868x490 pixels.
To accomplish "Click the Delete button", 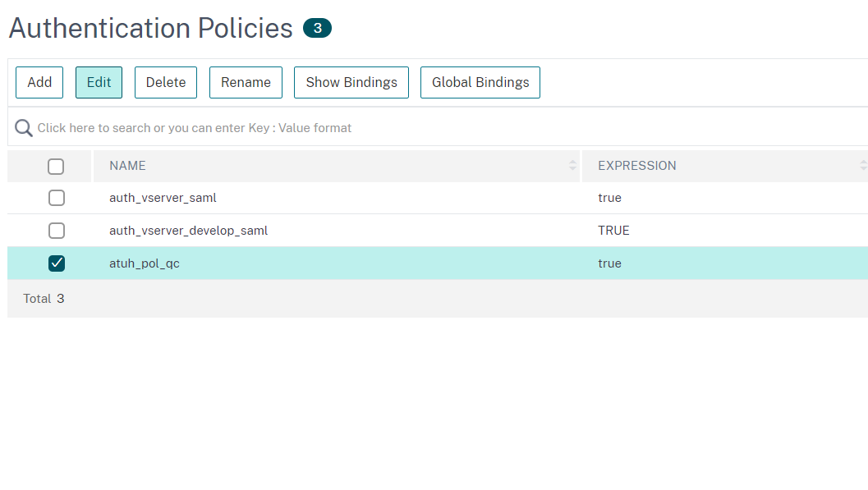I will pyautogui.click(x=166, y=82).
